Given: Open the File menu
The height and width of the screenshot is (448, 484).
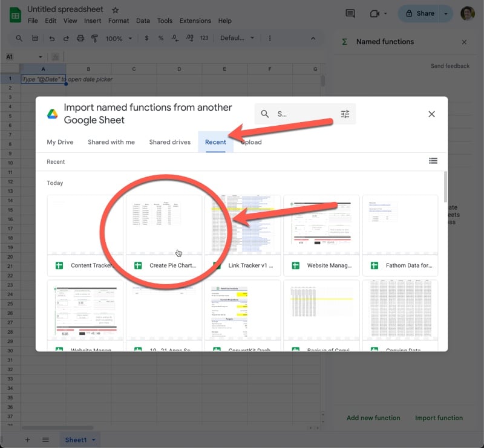Looking at the screenshot, I should click(33, 21).
